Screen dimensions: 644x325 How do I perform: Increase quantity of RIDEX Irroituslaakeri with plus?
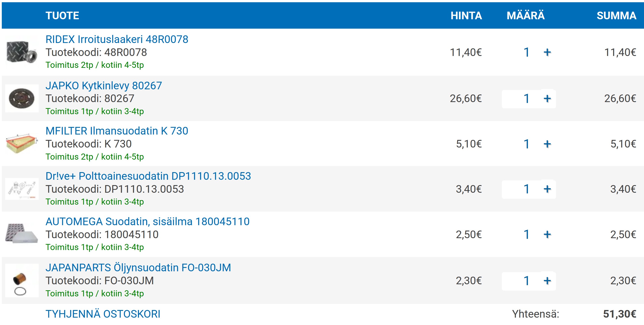point(547,53)
